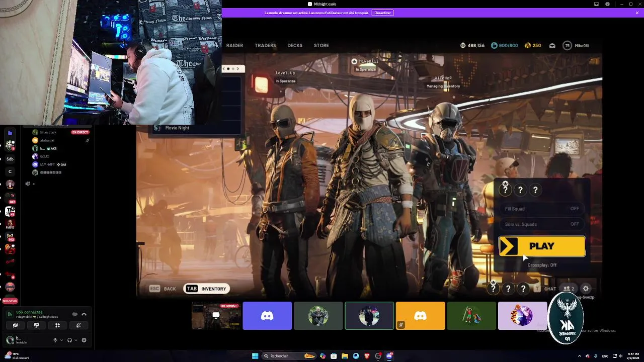Viewport: 644px width, 362px height.
Task: Show hidden system tray icons
Action: pyautogui.click(x=579, y=356)
